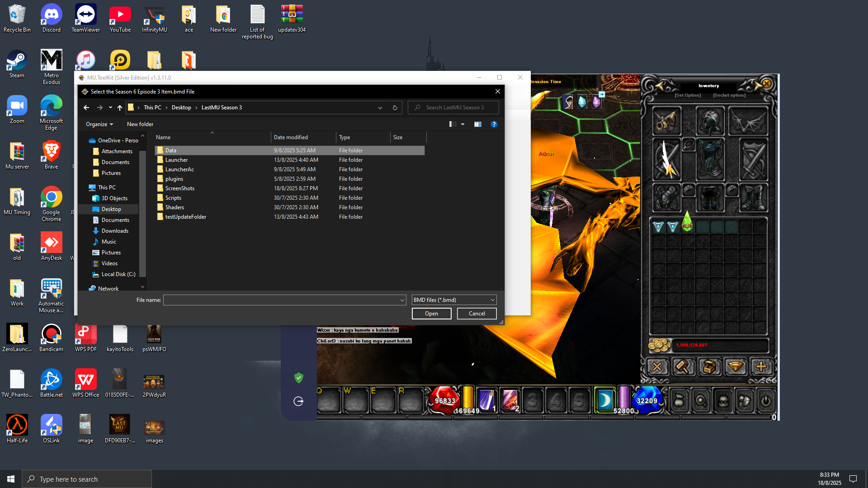Click the hammer icon in inventory bar
Viewport: 868px width, 488px height.
(x=683, y=367)
